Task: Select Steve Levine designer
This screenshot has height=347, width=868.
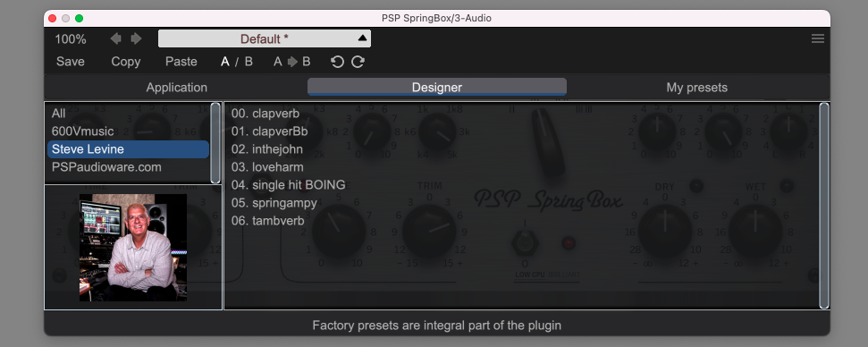Action: (128, 149)
